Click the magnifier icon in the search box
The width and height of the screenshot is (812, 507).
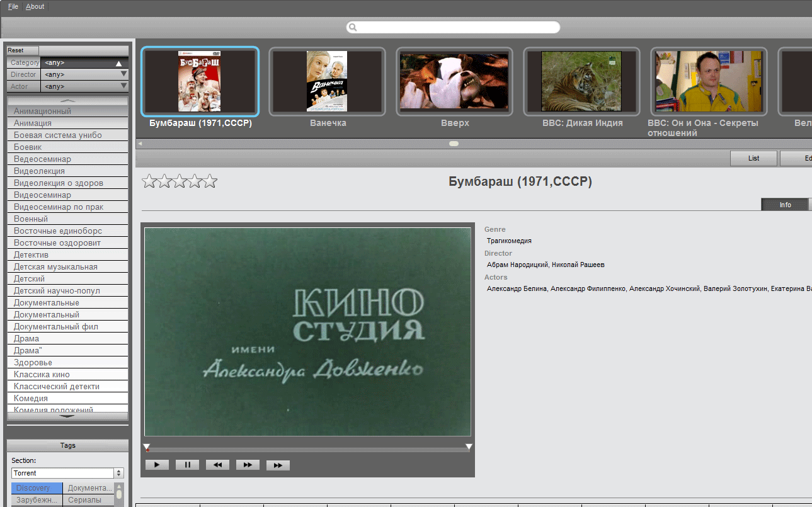coord(353,27)
